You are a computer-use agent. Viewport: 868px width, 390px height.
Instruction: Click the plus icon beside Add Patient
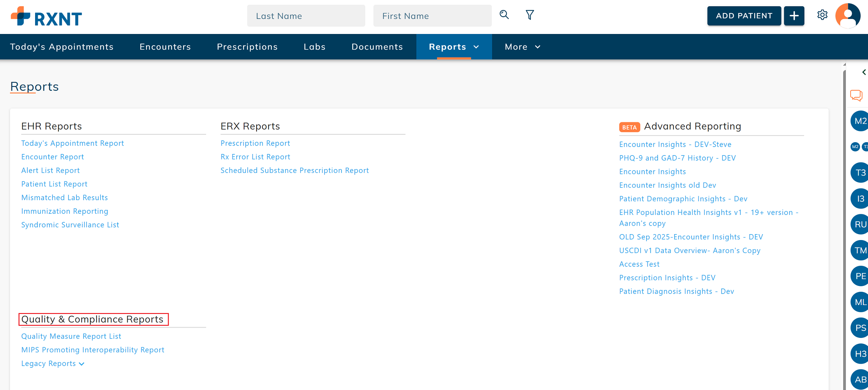click(x=794, y=16)
